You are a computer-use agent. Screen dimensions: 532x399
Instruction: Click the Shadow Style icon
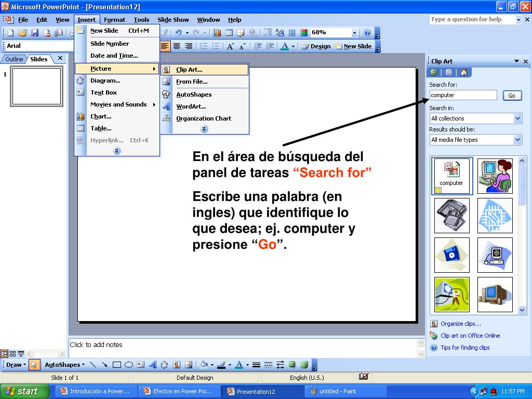coord(292,365)
